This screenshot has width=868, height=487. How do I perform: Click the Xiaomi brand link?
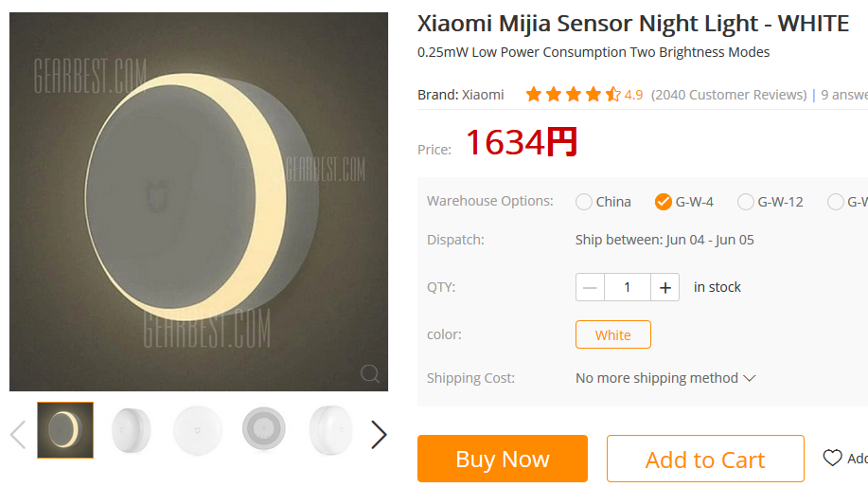[x=483, y=95]
